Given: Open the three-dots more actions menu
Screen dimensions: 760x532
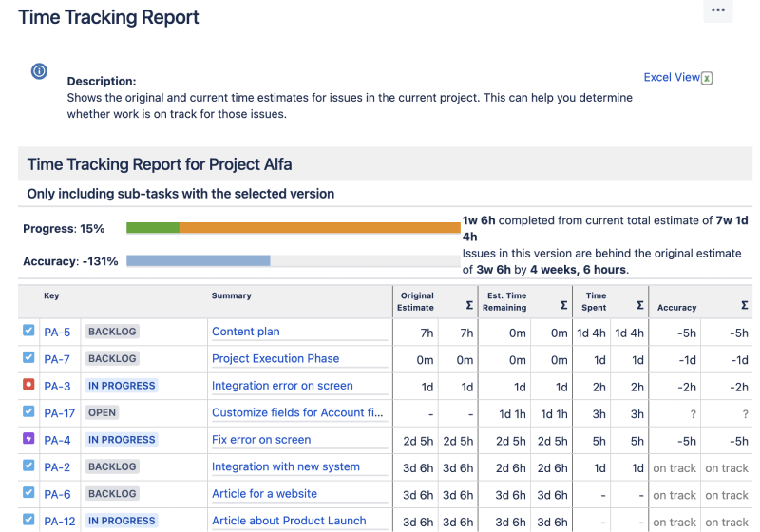Looking at the screenshot, I should click(x=718, y=10).
